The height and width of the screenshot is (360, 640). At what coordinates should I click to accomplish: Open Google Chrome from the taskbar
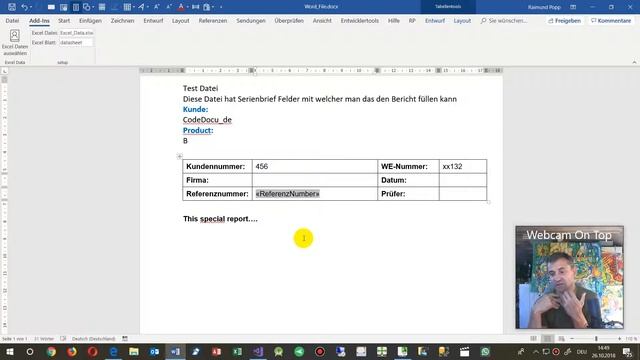tap(51, 351)
